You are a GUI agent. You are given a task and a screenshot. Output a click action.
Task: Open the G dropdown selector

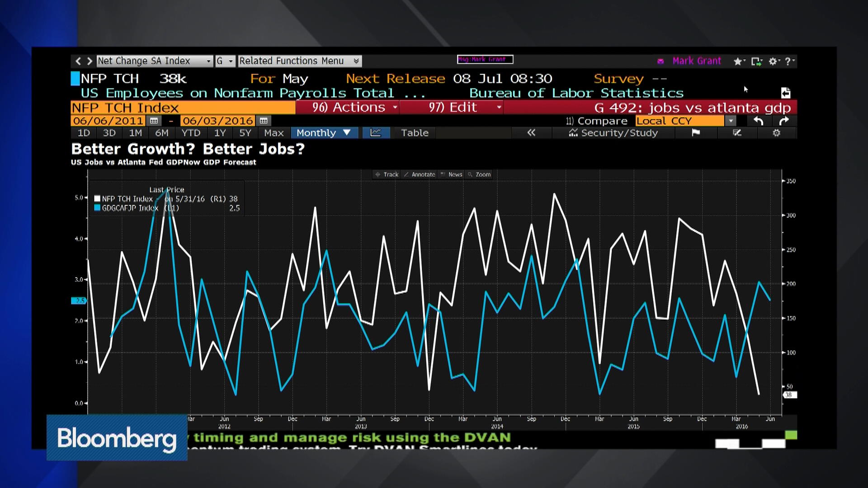pyautogui.click(x=225, y=61)
